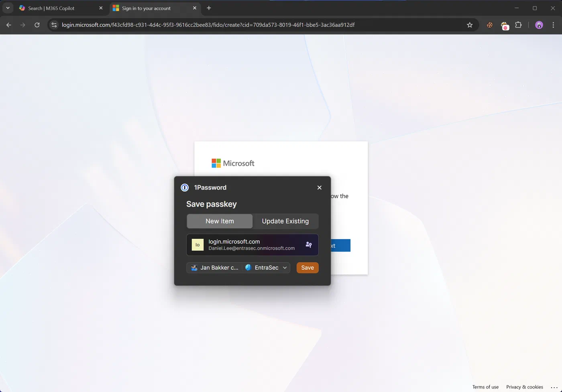Click the address bar URL field

tap(263, 25)
